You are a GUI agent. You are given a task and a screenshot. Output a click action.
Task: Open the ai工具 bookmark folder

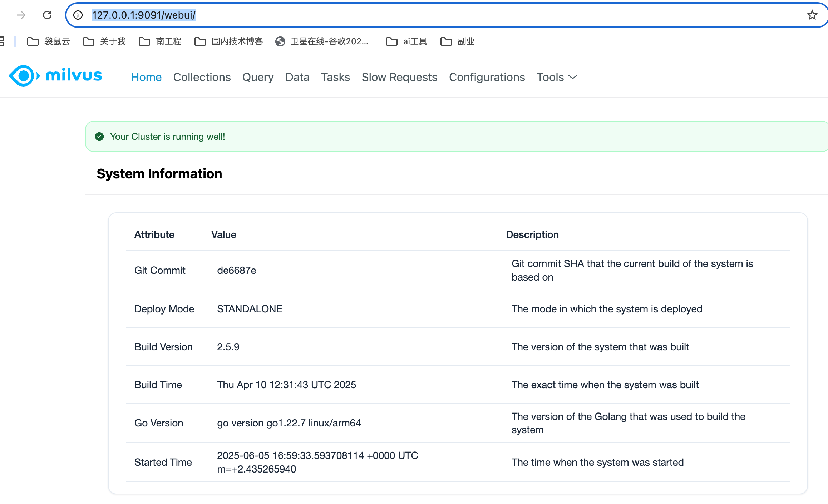click(407, 41)
